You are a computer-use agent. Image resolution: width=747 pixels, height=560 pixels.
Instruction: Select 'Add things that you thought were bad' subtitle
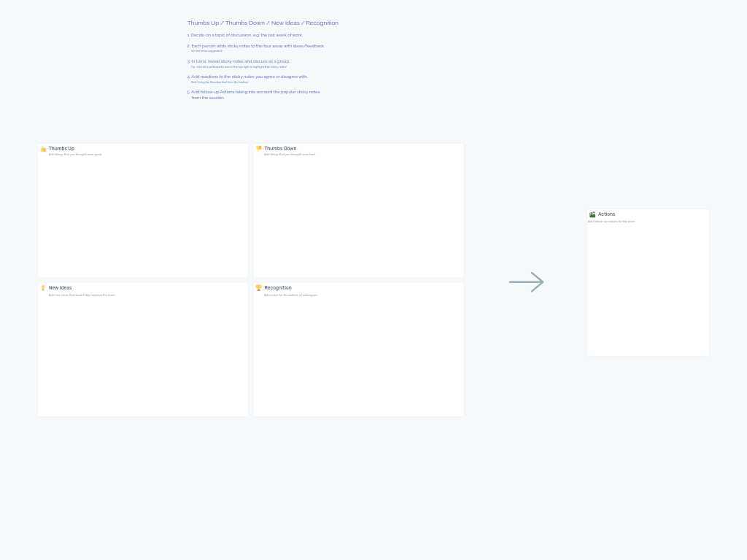pos(290,155)
